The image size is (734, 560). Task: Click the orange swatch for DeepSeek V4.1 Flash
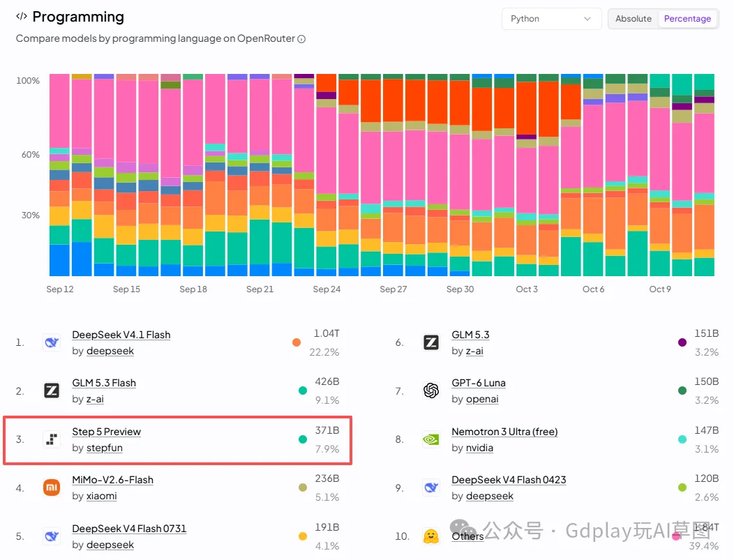(x=297, y=342)
